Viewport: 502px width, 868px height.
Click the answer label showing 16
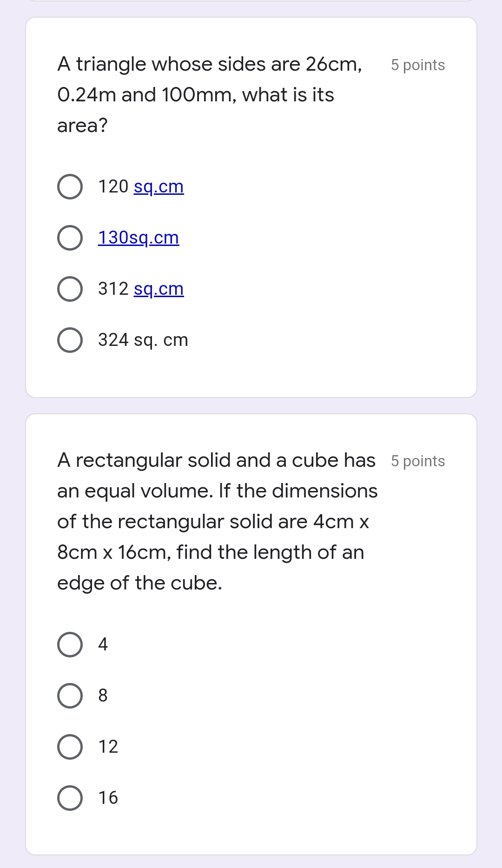109,798
